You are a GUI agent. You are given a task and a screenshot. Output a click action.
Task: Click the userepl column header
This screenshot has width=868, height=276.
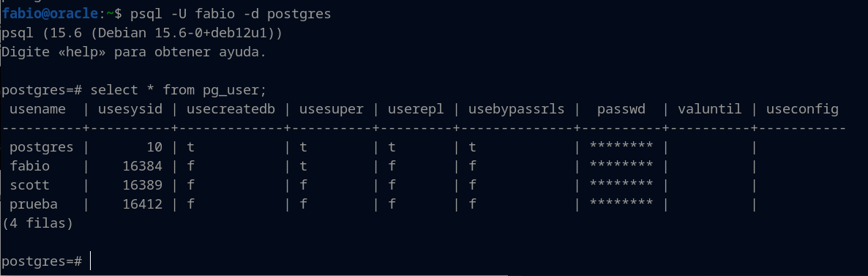pyautogui.click(x=416, y=109)
